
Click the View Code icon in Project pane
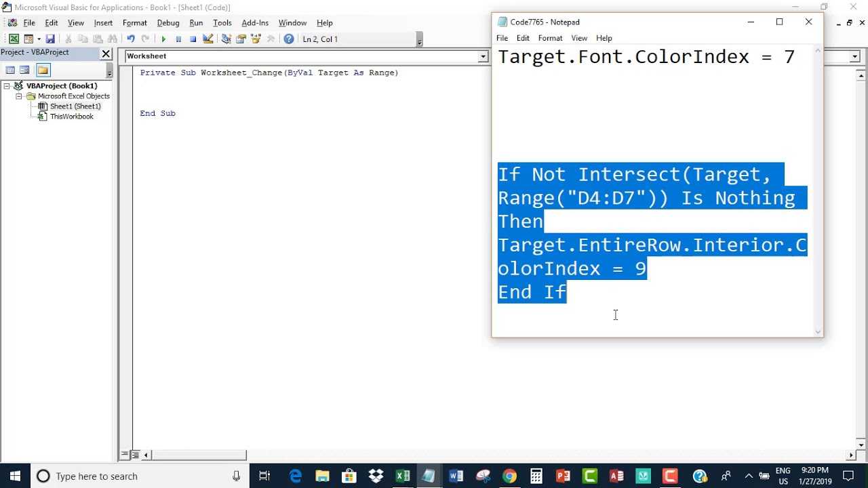10,70
